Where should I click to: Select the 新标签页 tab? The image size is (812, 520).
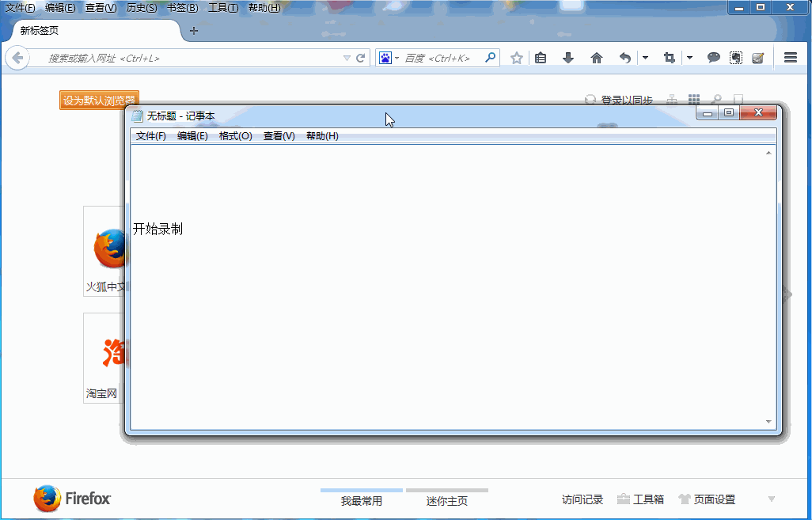point(96,31)
